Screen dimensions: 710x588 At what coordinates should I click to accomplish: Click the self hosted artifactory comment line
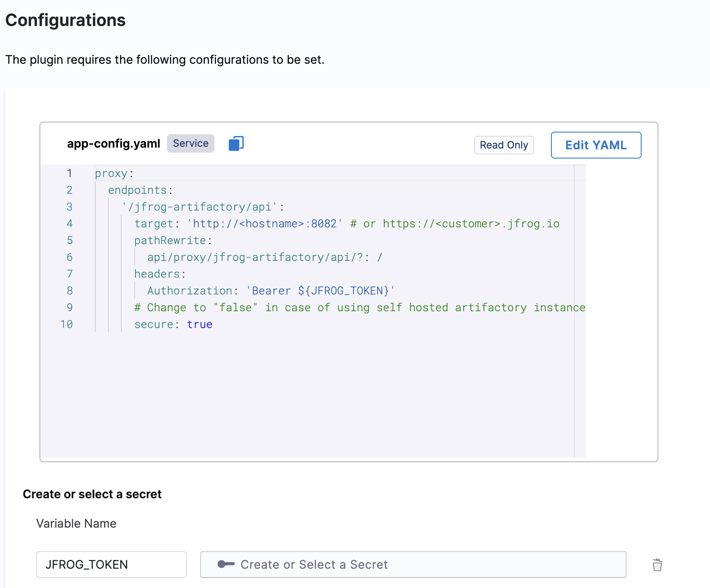coord(359,308)
